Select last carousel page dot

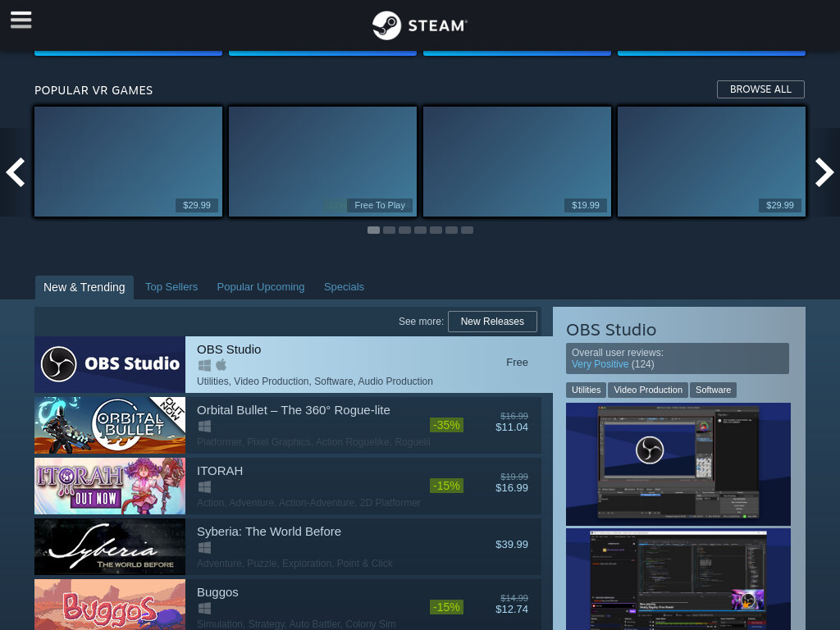(x=467, y=231)
